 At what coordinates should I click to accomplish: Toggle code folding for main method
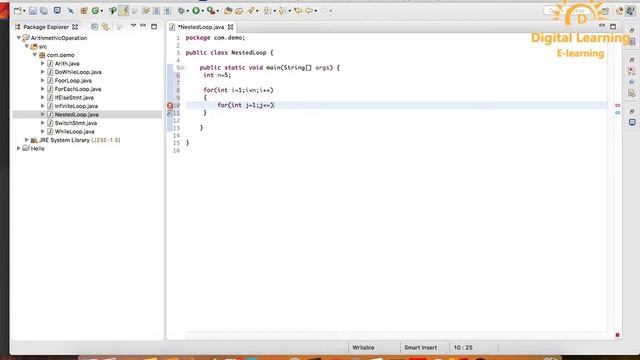pos(182,68)
